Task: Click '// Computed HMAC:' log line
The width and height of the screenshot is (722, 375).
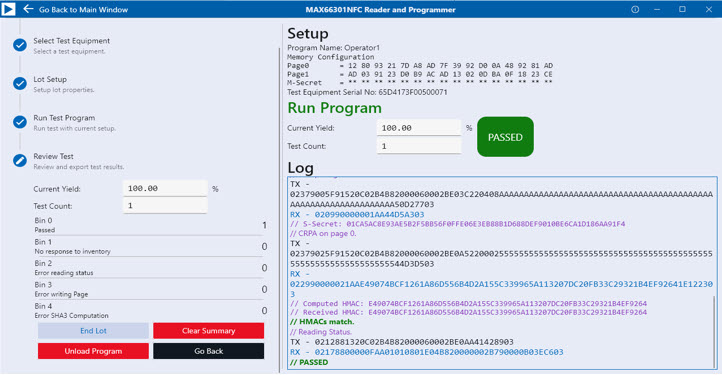Action: [468, 304]
